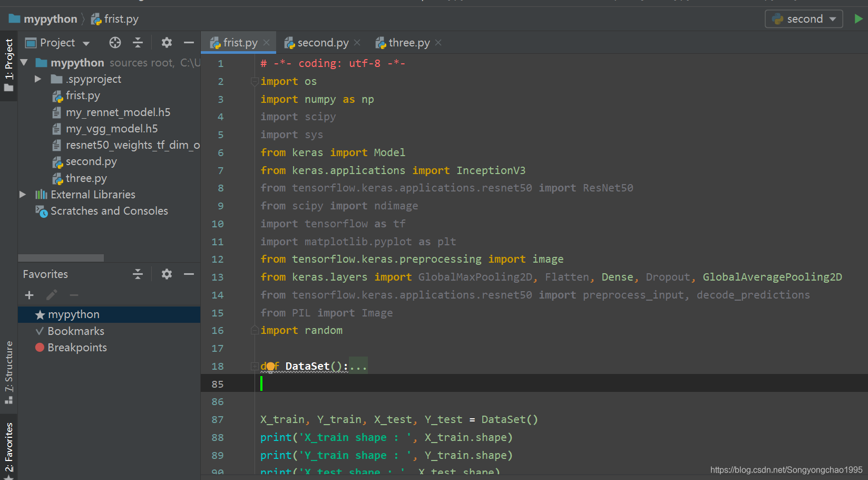This screenshot has height=480, width=868.
Task: Click the rename favorites pencil icon
Action: [52, 295]
